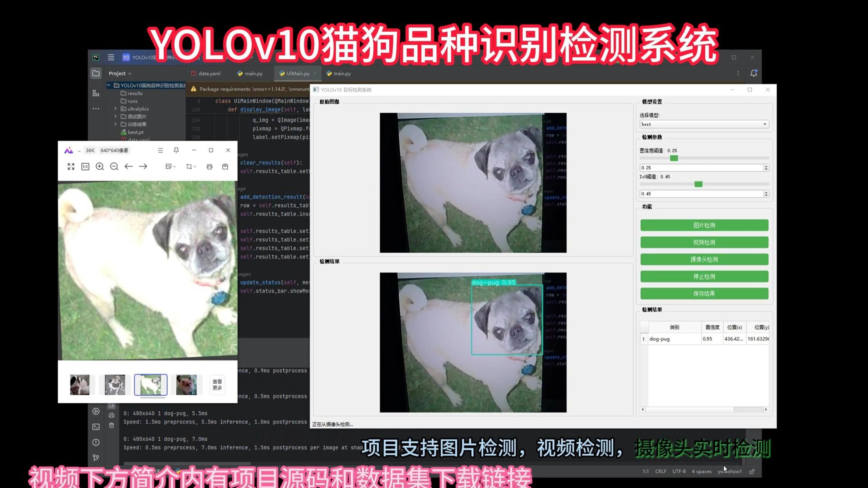Screen dimensions: 868x488
Task: Pin the image viewer window on top
Action: coord(176,150)
